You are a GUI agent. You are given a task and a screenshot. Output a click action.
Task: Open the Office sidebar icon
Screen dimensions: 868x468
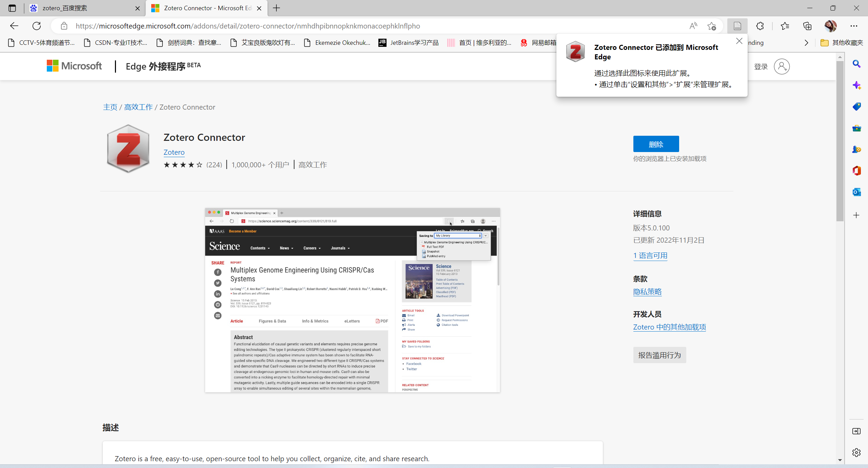click(x=856, y=171)
